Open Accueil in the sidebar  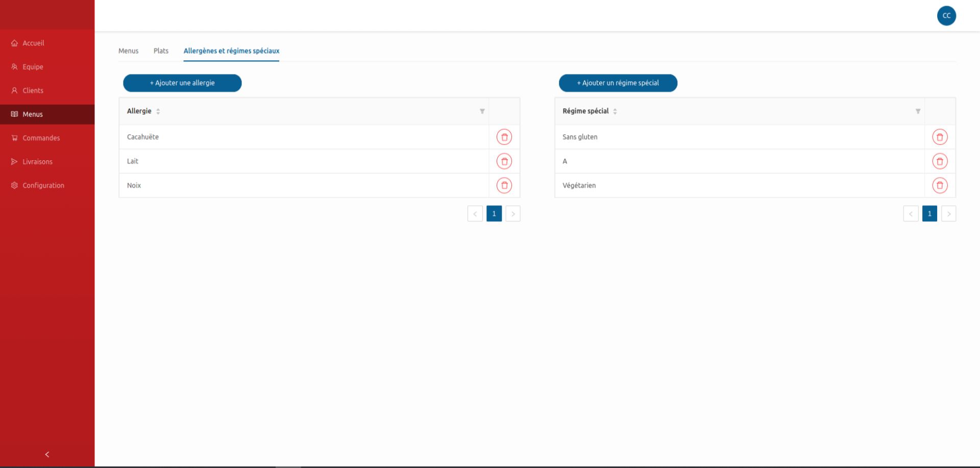pos(47,43)
